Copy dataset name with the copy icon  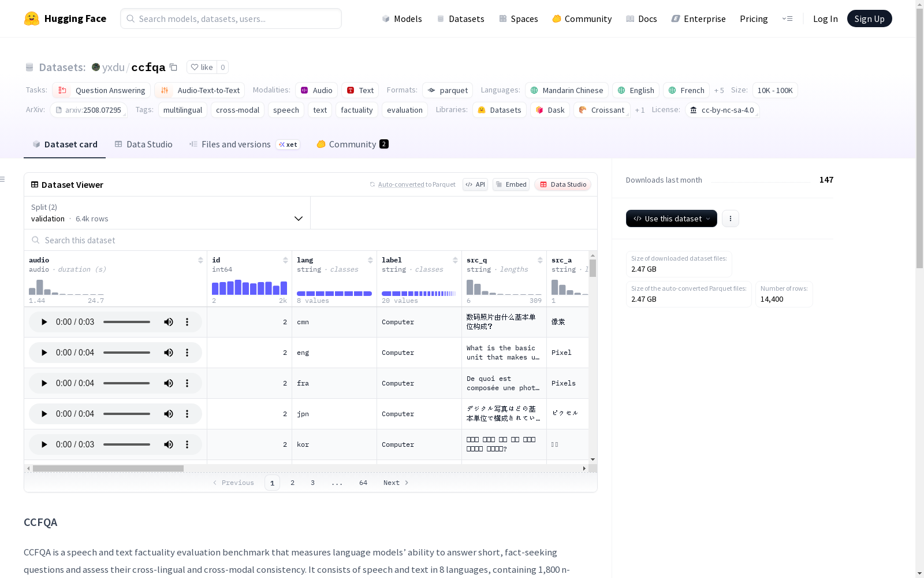coord(173,67)
